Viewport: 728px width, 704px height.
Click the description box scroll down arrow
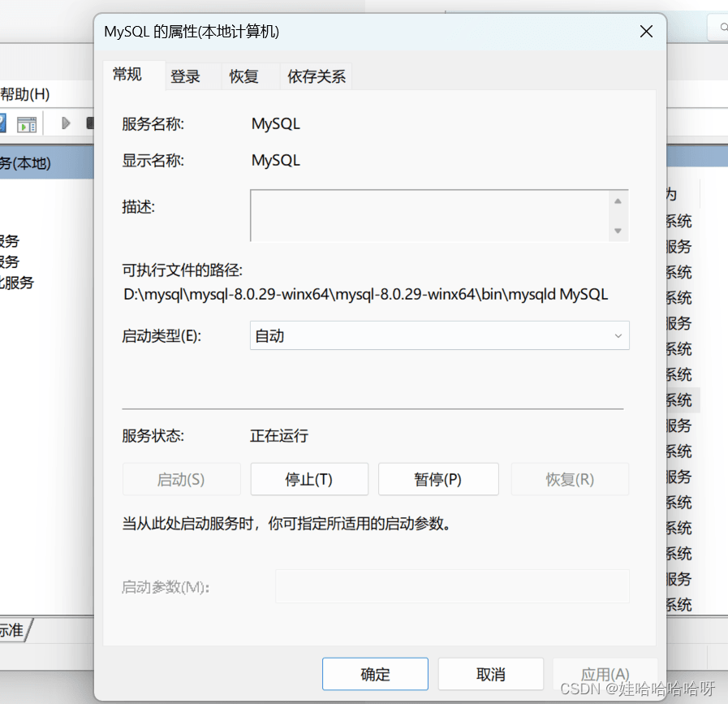point(618,231)
